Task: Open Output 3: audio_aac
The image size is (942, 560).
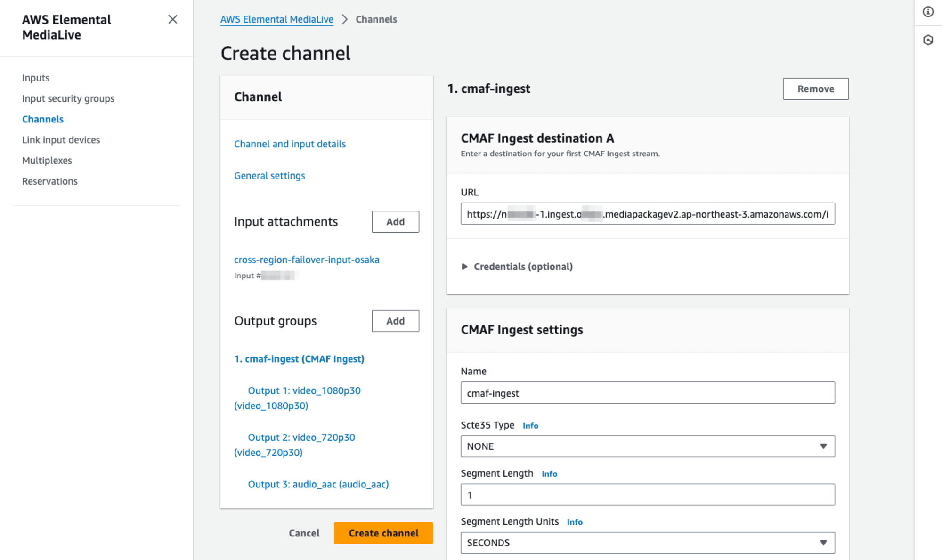Action: click(x=318, y=484)
